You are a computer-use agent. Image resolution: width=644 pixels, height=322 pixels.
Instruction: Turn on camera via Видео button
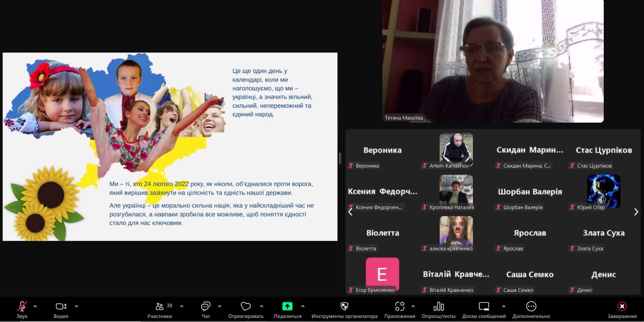point(61,309)
